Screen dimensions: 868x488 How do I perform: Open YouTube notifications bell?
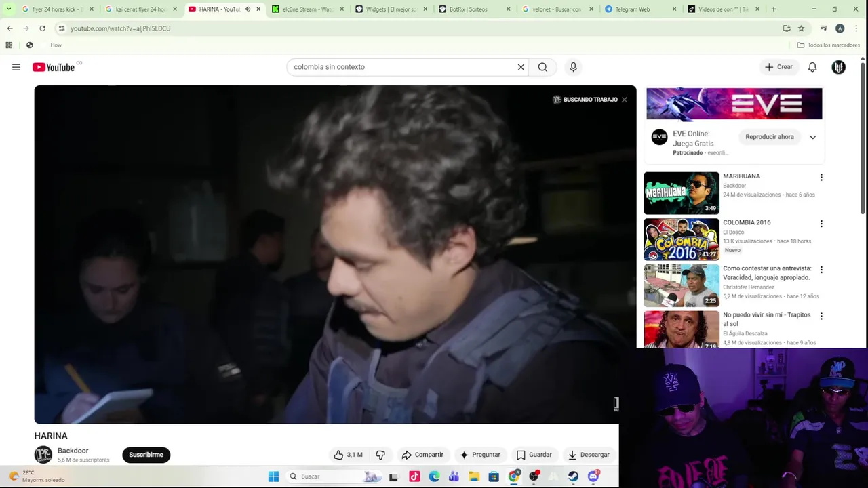click(x=812, y=67)
